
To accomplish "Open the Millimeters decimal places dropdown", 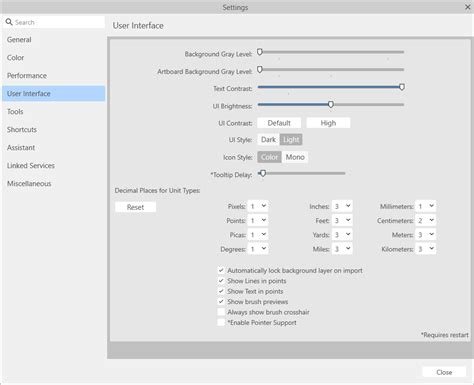I will 426,206.
